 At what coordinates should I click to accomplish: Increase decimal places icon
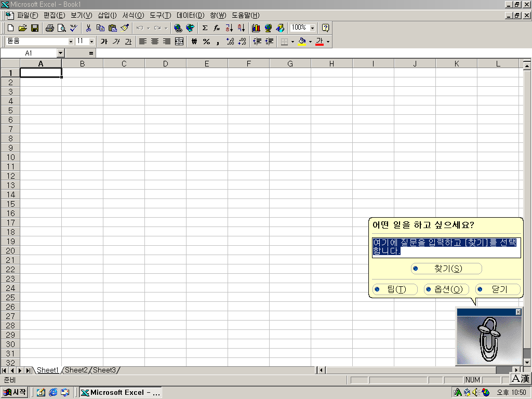click(x=230, y=42)
